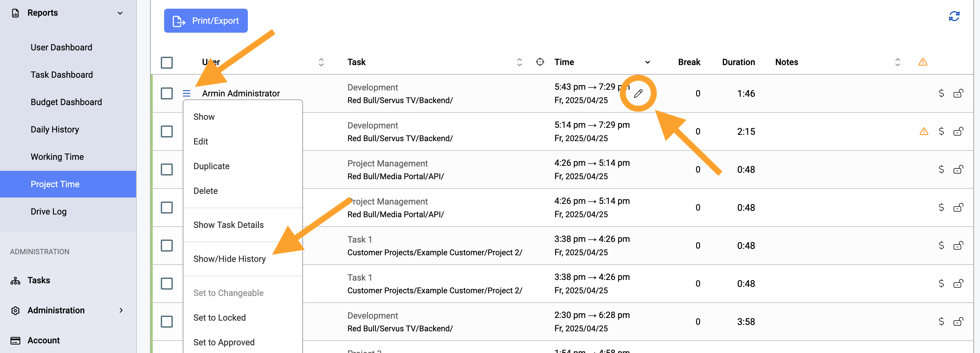The height and width of the screenshot is (353, 980).
Task: Click dollar icon on first Project Management row
Action: coord(941,169)
